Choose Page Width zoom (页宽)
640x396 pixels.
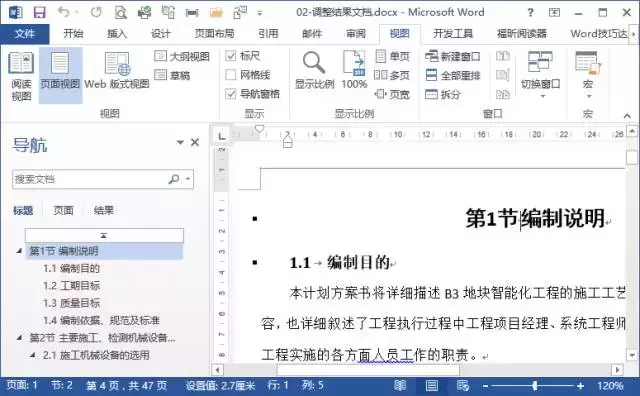(x=392, y=94)
